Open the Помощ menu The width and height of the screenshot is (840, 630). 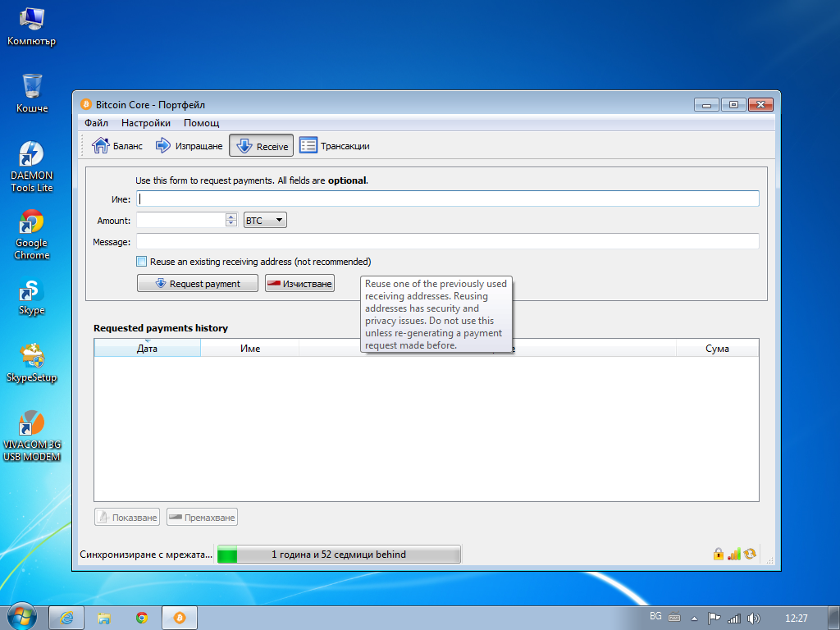point(202,123)
